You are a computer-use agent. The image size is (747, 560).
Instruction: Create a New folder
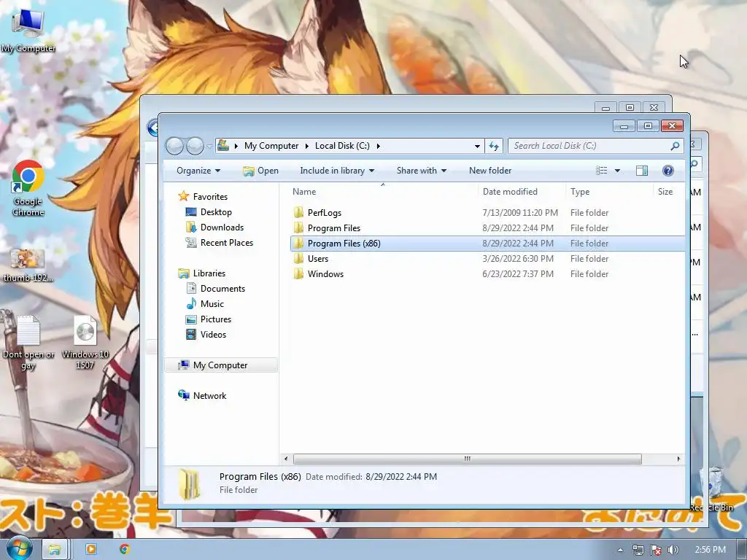point(490,171)
